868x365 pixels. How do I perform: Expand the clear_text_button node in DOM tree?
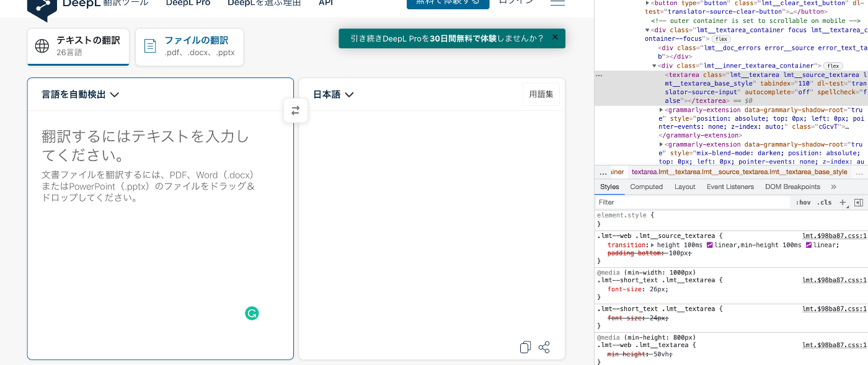648,2
